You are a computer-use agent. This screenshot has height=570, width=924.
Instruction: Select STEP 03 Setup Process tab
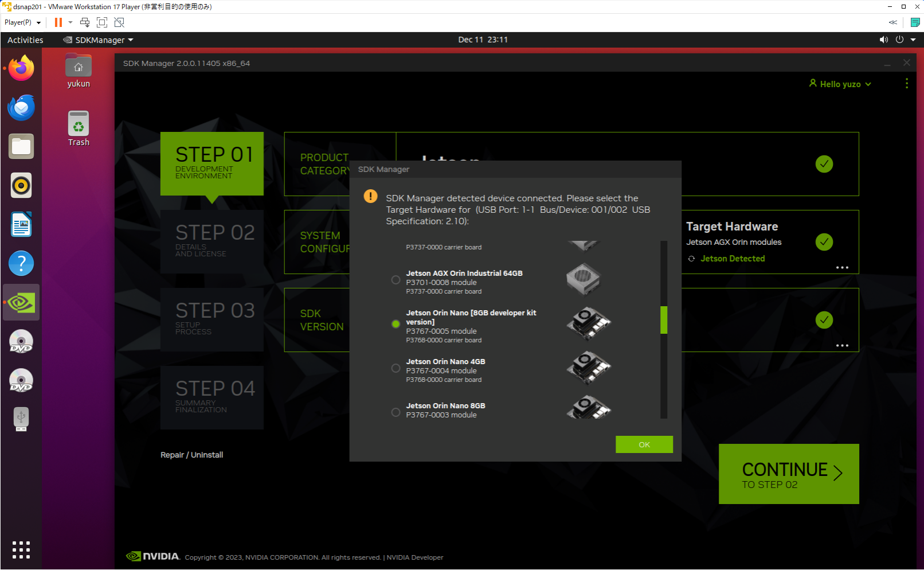coord(212,320)
